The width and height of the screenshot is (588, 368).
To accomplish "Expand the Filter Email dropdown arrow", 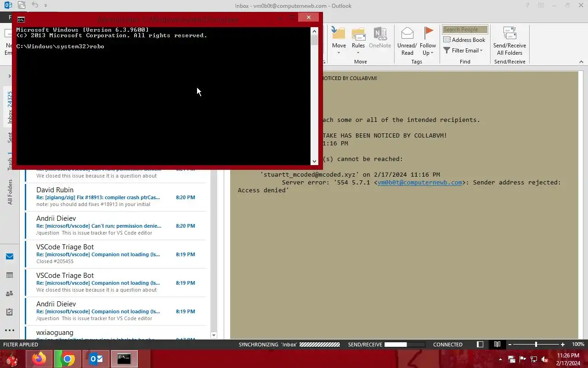I will 481,51.
